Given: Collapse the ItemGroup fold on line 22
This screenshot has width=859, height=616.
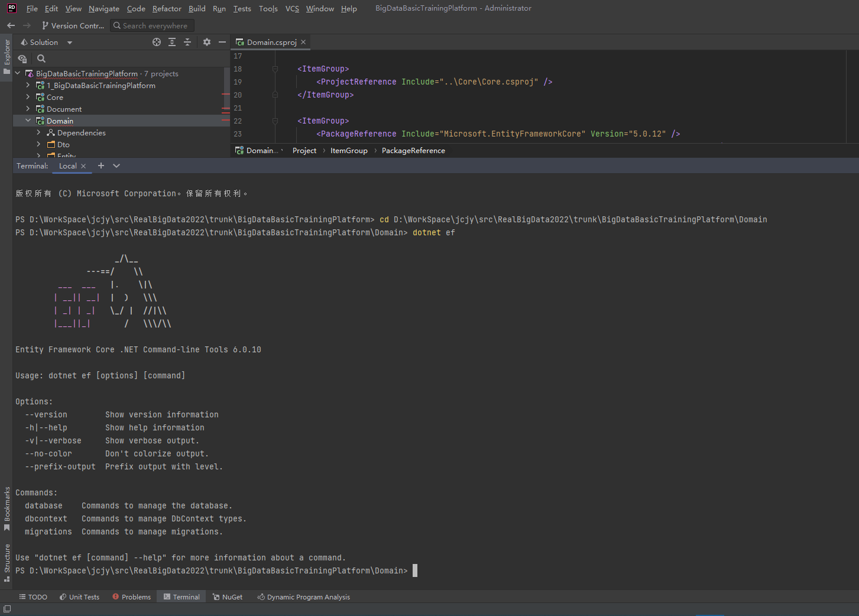Looking at the screenshot, I should [274, 121].
